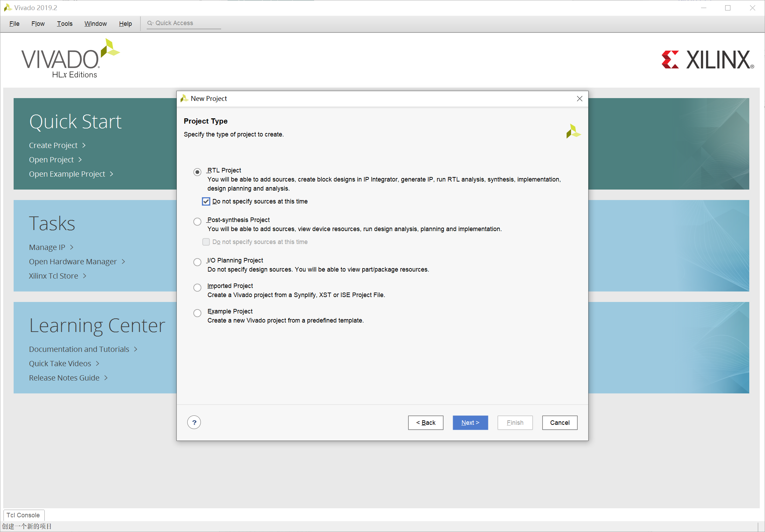Select the RTL Project radio button
Viewport: 765px width, 532px height.
(197, 172)
